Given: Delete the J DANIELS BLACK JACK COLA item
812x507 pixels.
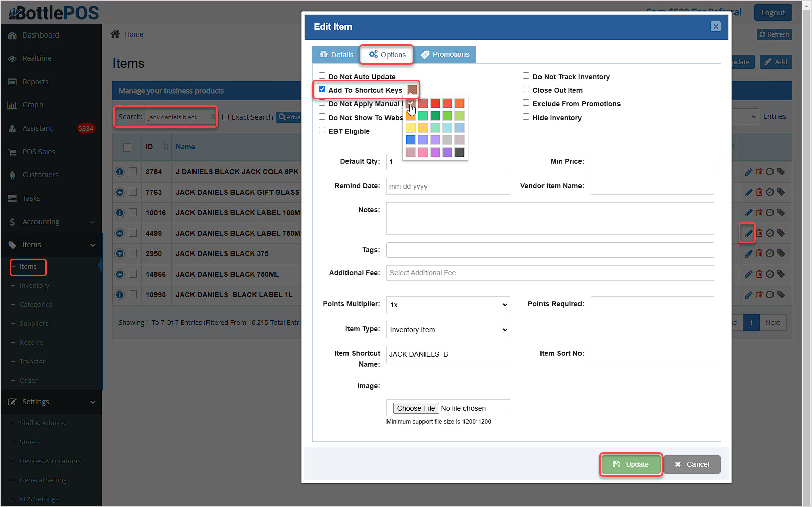Looking at the screenshot, I should (x=759, y=171).
